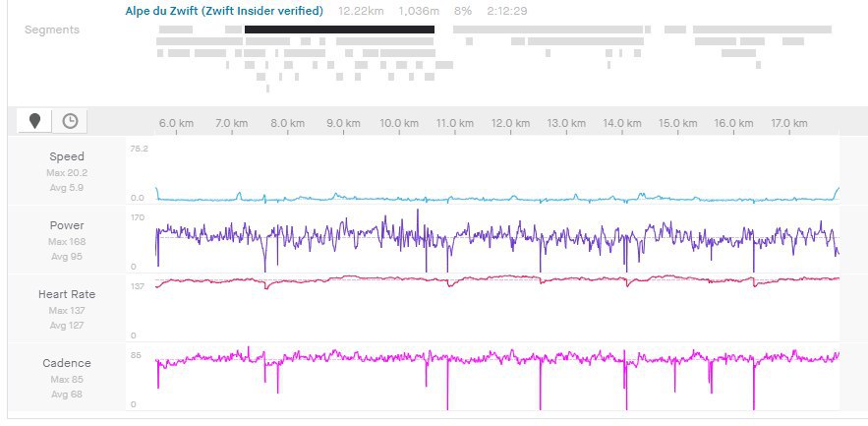Click the 9.0 km axis tick

[343, 123]
